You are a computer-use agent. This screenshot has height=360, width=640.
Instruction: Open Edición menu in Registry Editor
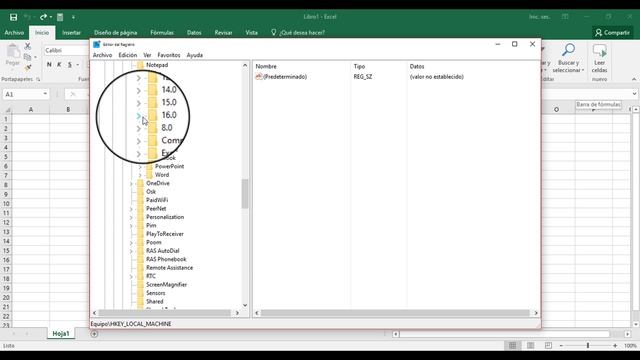coord(128,55)
